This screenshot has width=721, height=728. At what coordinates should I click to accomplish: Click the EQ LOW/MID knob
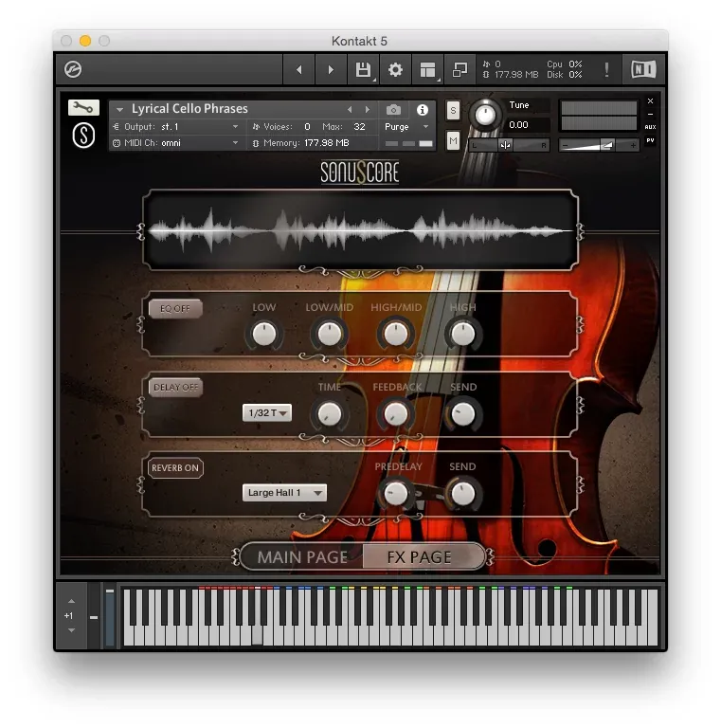click(x=330, y=334)
